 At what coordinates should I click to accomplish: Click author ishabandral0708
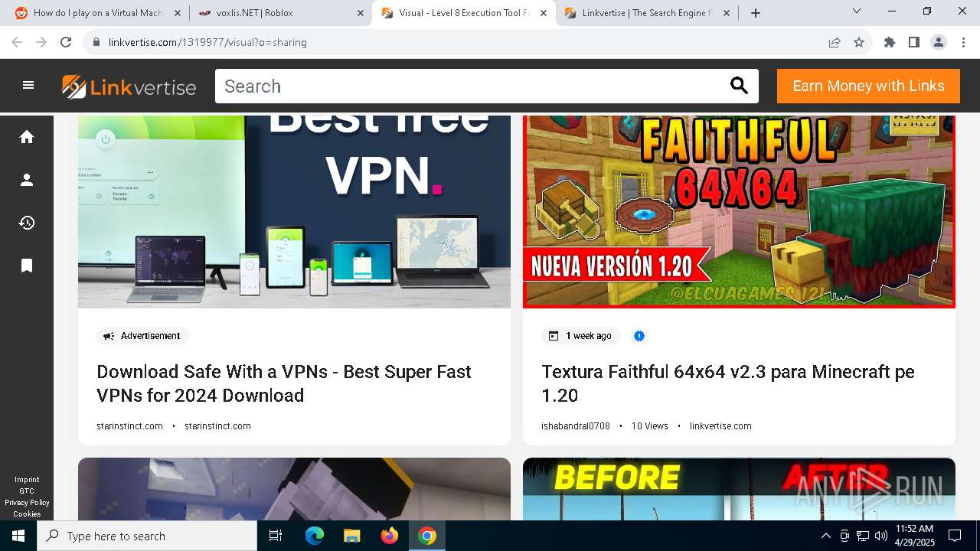(576, 426)
